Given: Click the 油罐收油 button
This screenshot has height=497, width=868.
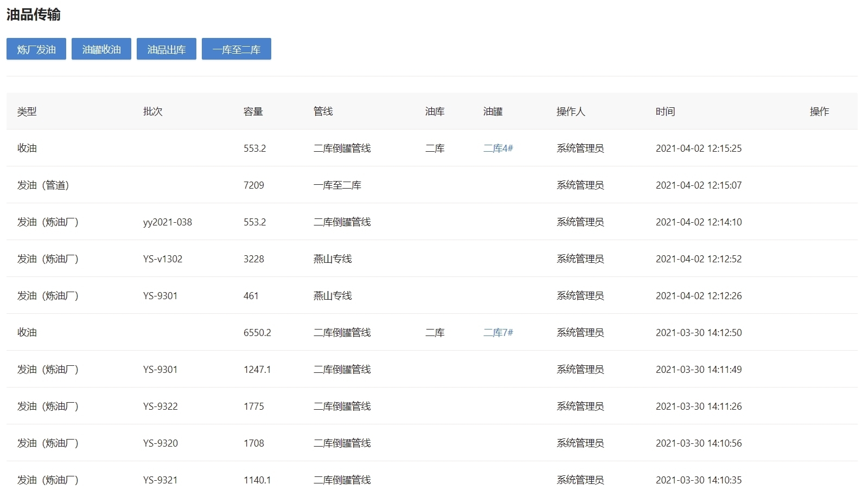Looking at the screenshot, I should (x=101, y=49).
